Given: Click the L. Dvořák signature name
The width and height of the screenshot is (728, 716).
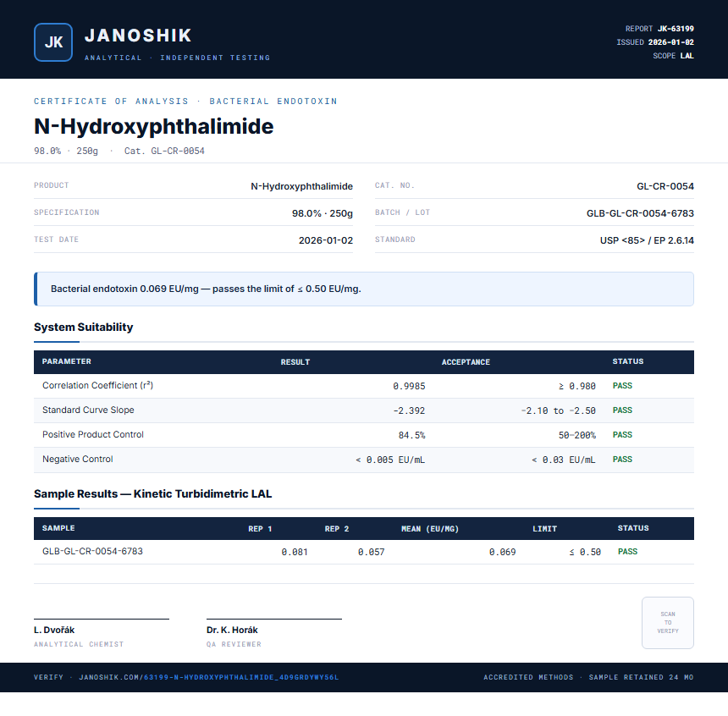Looking at the screenshot, I should [54, 631].
